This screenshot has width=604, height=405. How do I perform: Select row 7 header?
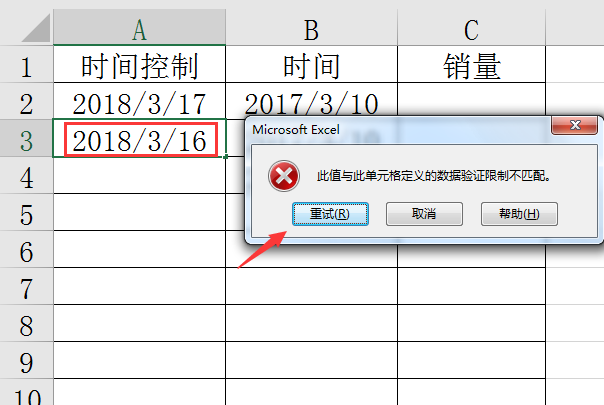pyautogui.click(x=26, y=286)
